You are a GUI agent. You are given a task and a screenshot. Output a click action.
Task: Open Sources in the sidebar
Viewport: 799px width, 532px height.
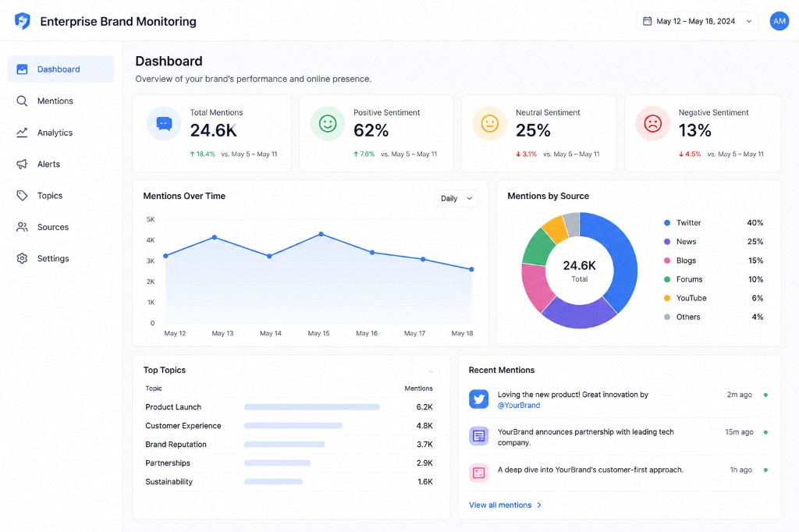(61, 227)
